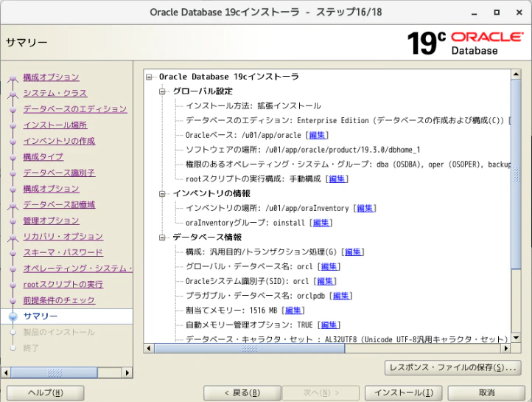
Task: Minimize the installer window
Action: (475, 13)
